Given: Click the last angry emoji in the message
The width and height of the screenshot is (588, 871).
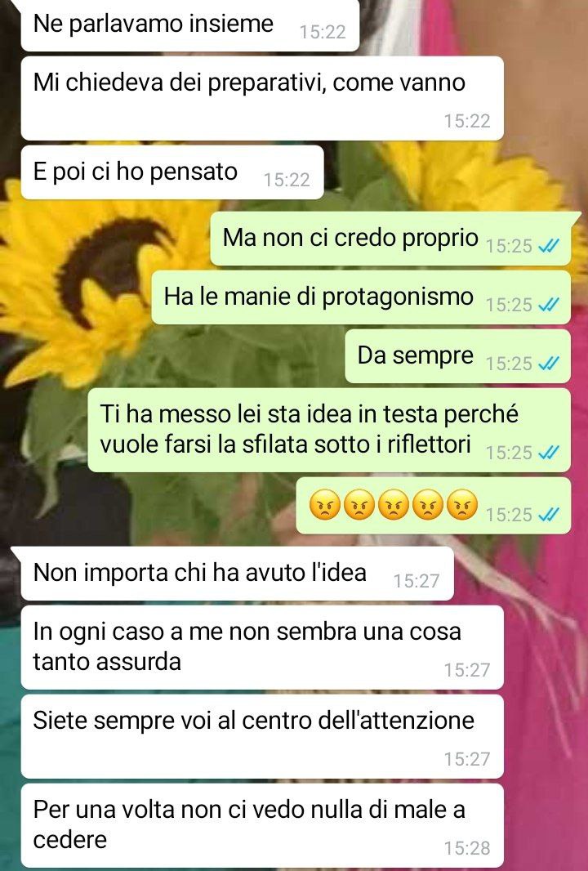Looking at the screenshot, I should click(x=462, y=505).
